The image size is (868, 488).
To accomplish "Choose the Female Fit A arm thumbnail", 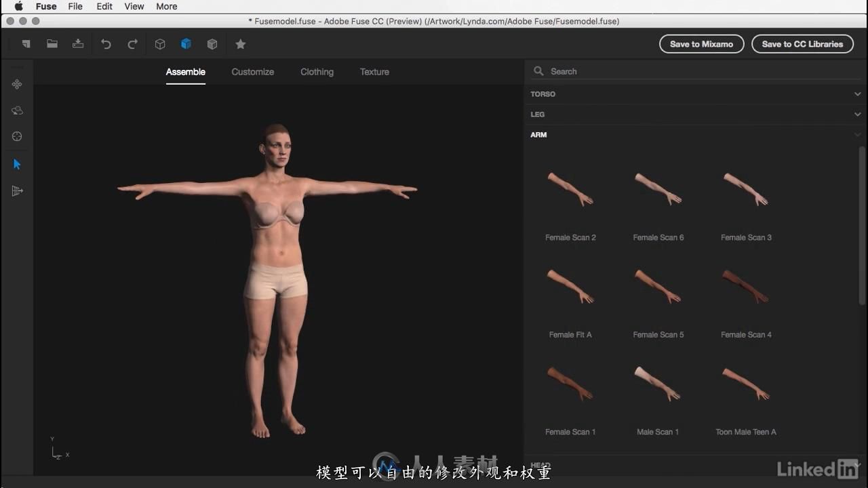I will point(570,286).
